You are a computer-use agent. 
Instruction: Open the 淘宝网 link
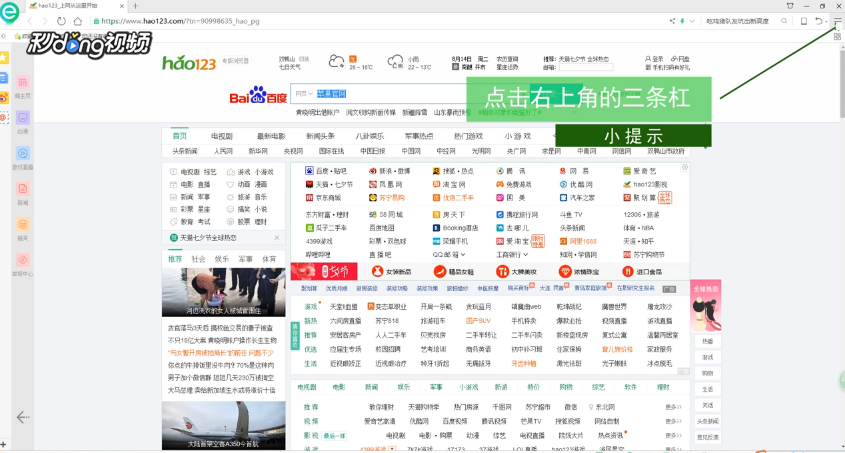click(449, 184)
